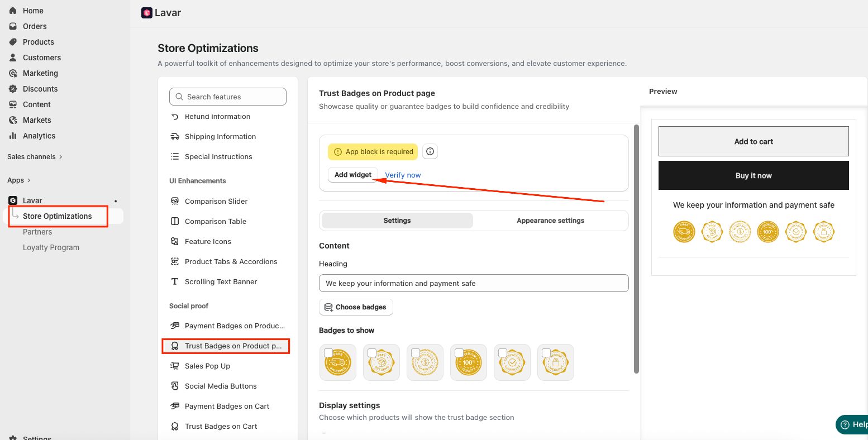868x440 pixels.
Task: Click Satisfaction Guarantee badge in preview
Action: point(796,231)
